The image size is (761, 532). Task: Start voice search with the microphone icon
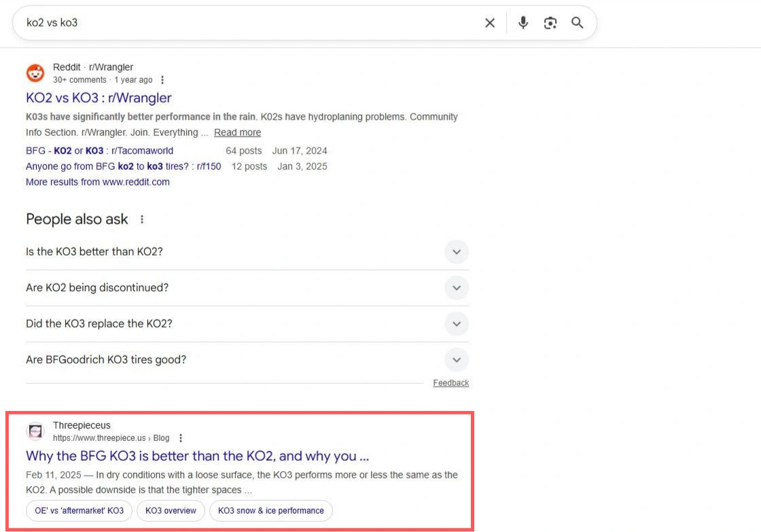[523, 23]
